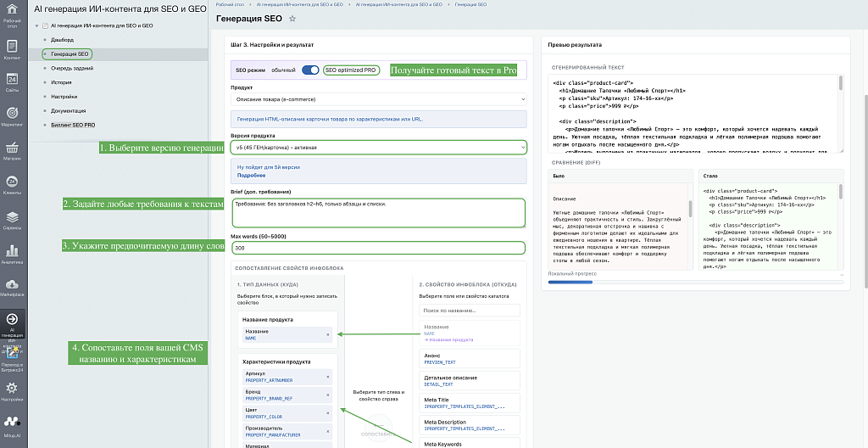Open Рабочий стол home icon in sidebar
The height and width of the screenshot is (448, 868).
click(12, 10)
